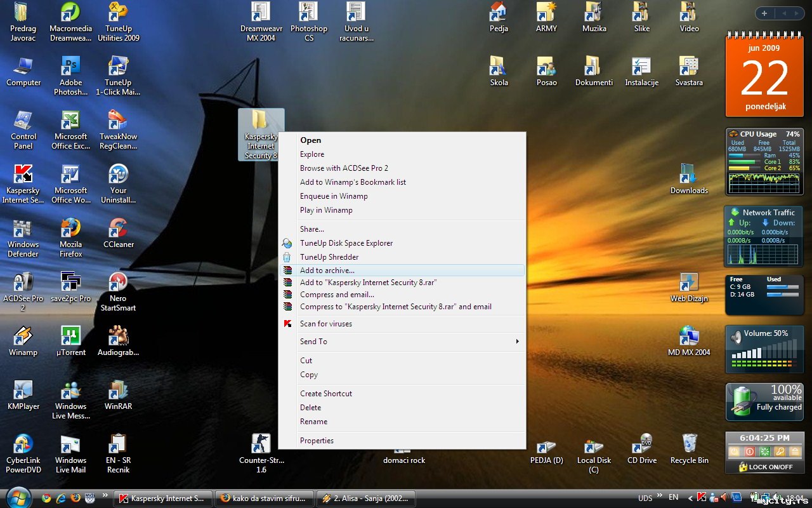
Task: Open the WinRAR desktop shortcut
Action: click(118, 394)
